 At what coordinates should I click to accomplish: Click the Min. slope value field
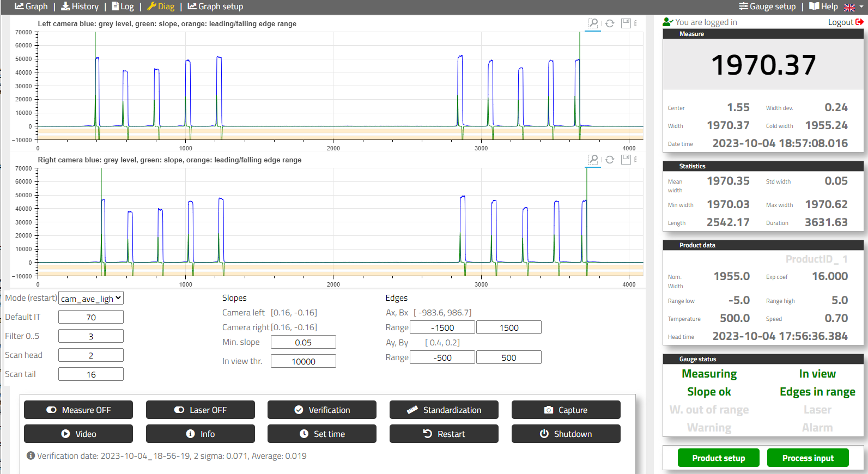(303, 342)
